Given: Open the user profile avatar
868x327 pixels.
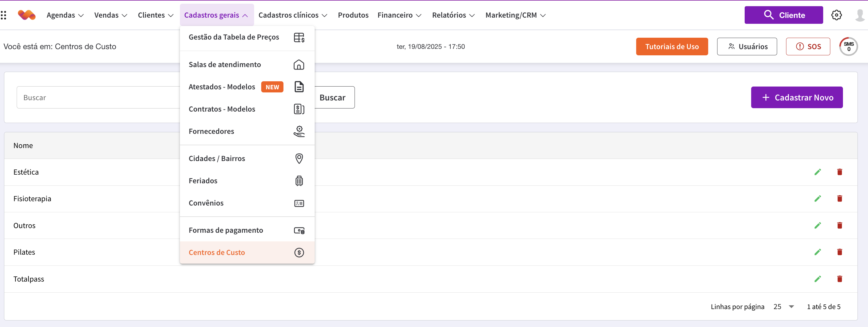Looking at the screenshot, I should coord(860,15).
